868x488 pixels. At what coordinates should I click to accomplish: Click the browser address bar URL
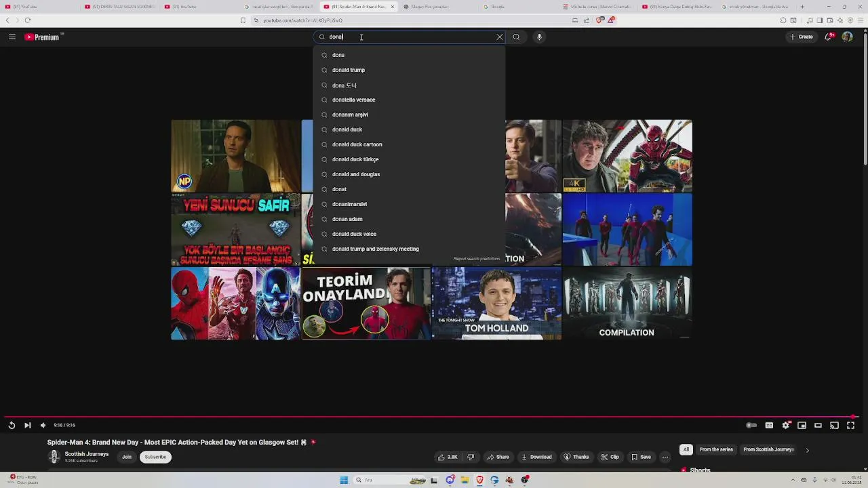[x=302, y=20]
